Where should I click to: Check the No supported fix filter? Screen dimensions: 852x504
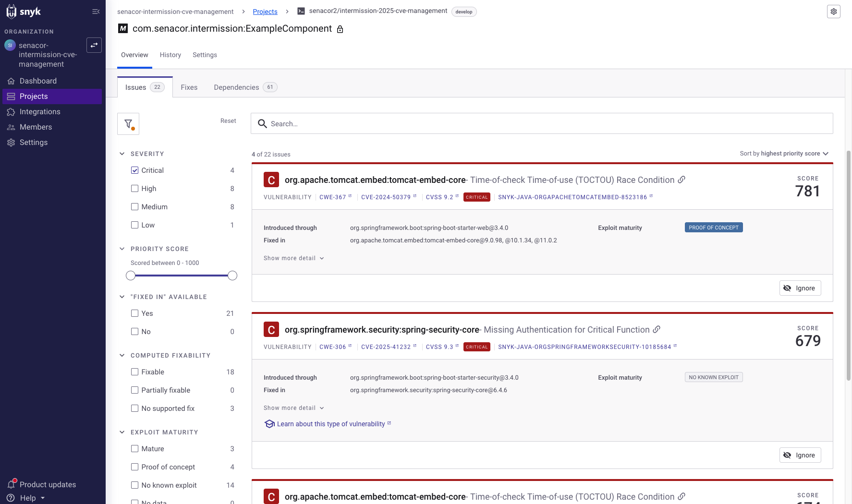(134, 408)
